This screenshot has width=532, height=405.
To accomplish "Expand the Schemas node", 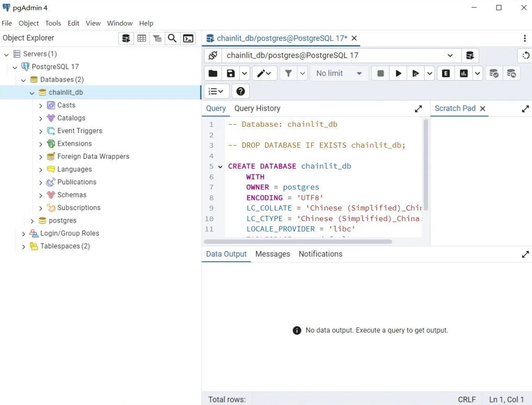I will click(x=40, y=195).
